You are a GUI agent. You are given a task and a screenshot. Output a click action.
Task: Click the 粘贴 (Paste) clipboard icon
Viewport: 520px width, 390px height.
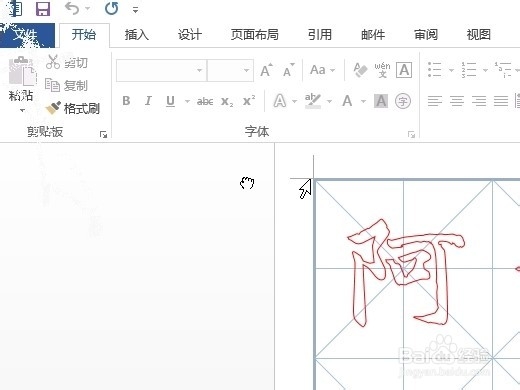22,71
